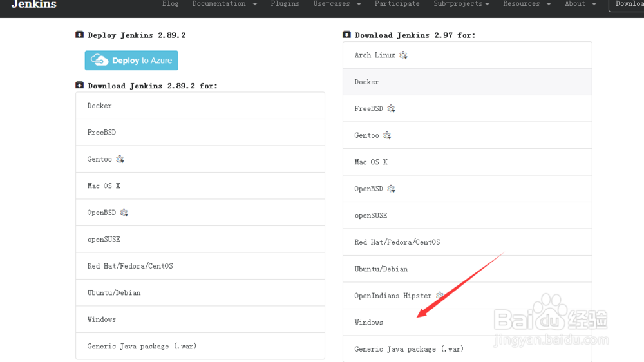Expand the Documentation dropdown menu
Viewport: 644px width, 362px height.
[224, 4]
